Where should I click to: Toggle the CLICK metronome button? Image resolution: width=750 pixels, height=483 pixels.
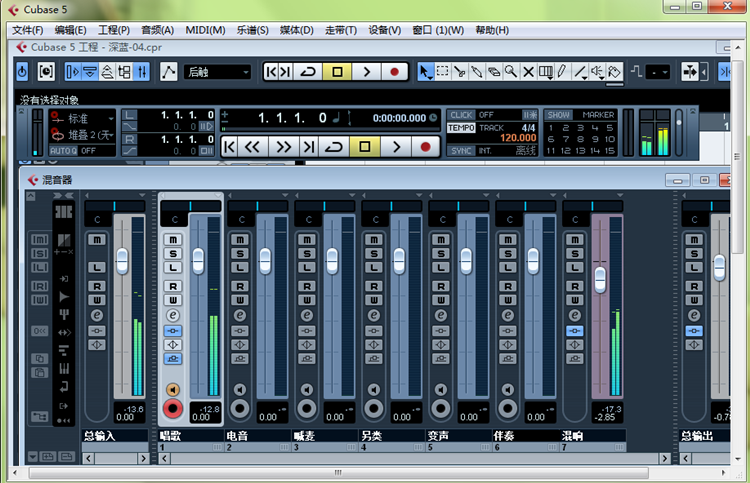[461, 115]
